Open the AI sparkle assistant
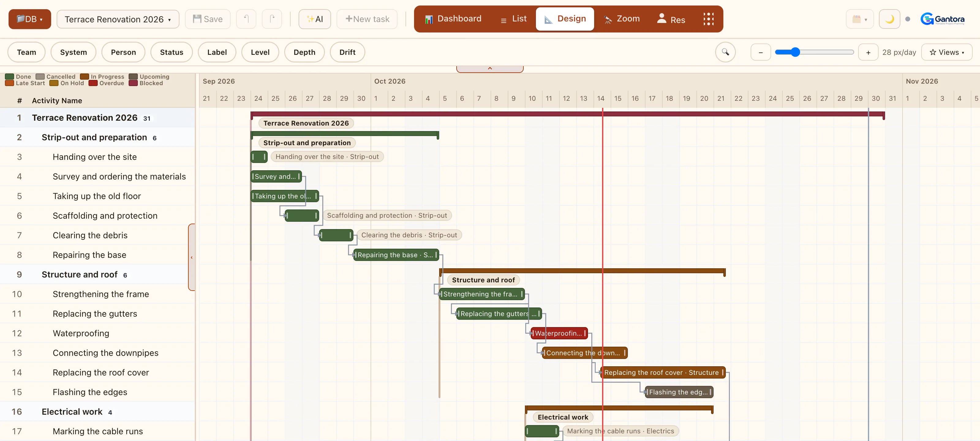The width and height of the screenshot is (980, 441). click(x=315, y=19)
